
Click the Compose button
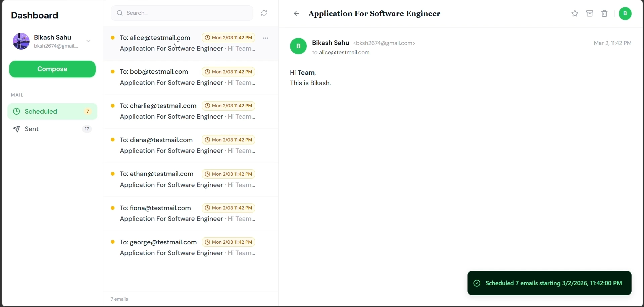point(52,69)
